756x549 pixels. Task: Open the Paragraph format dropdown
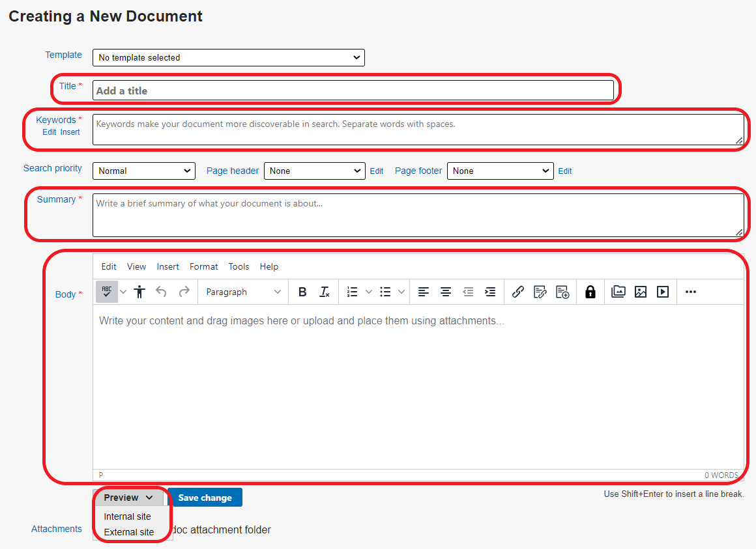point(243,292)
